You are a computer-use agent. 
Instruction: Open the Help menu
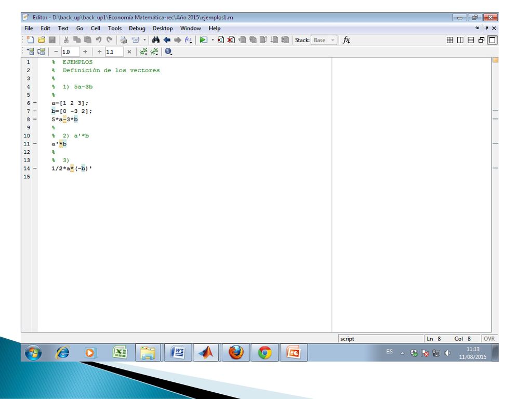[x=215, y=28]
